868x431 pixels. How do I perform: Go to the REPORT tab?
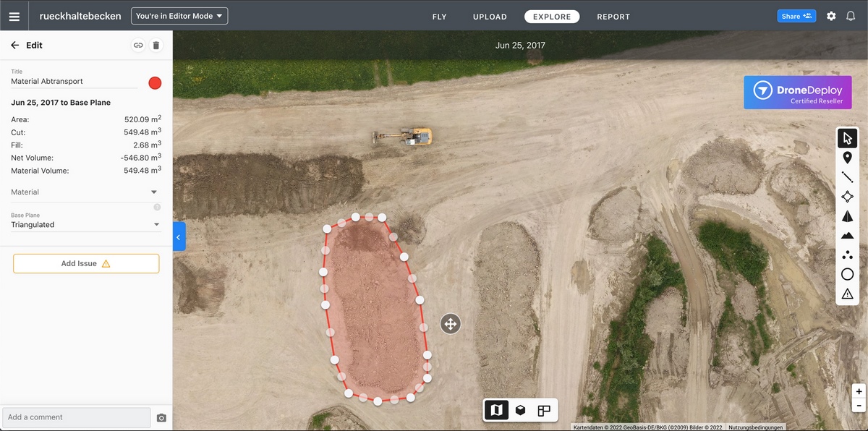click(x=613, y=17)
